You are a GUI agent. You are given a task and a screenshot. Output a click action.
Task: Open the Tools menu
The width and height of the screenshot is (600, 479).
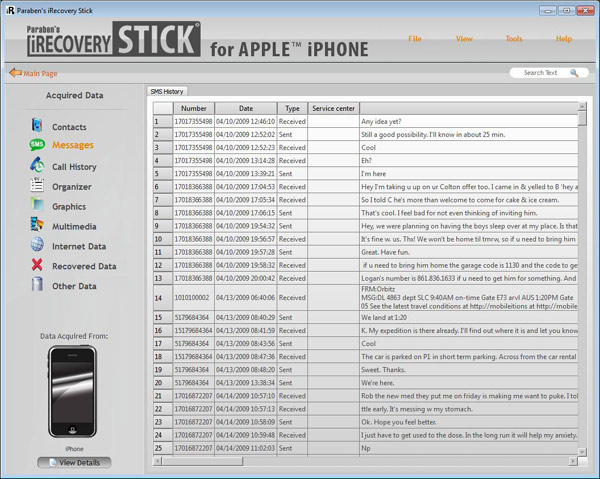pos(513,39)
